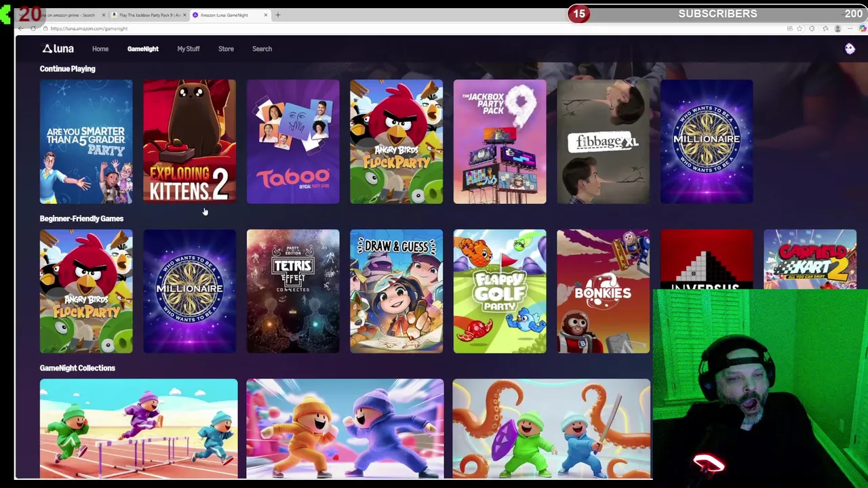The width and height of the screenshot is (868, 488).
Task: Open the hurdle race collection card
Action: coord(138,429)
